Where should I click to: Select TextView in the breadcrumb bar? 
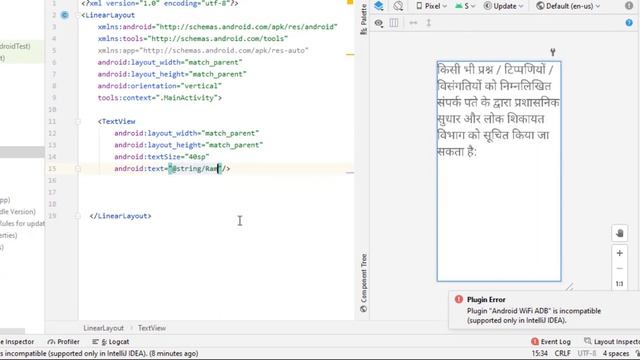[x=152, y=328]
